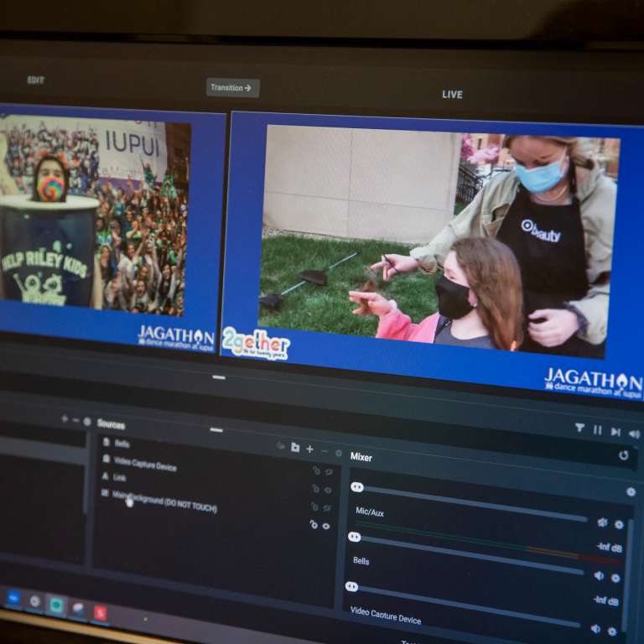Click Bells -Inf dB level readout

605,600
